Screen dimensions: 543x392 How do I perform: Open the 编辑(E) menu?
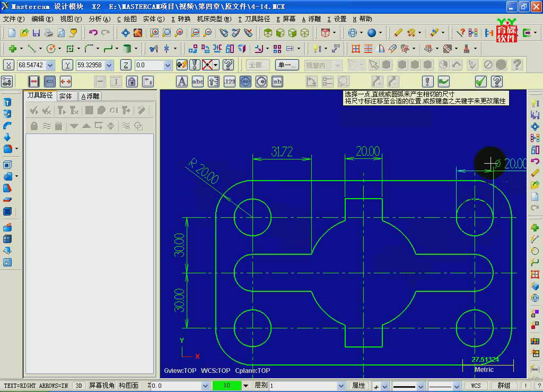point(42,19)
